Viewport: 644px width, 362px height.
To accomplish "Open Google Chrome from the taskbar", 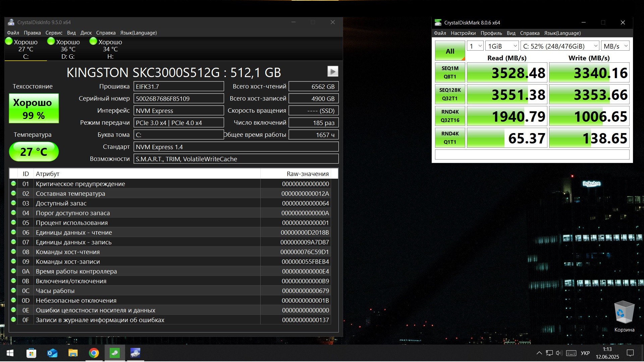I will coord(94,353).
